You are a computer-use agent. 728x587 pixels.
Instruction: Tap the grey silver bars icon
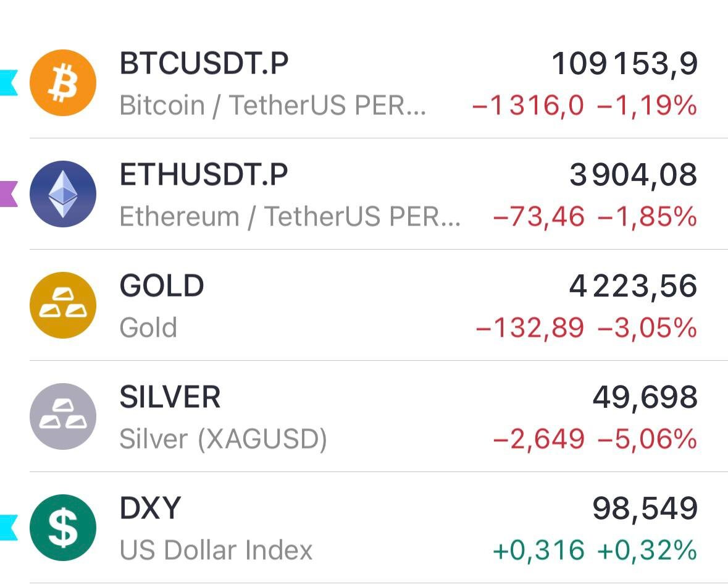pyautogui.click(x=63, y=416)
